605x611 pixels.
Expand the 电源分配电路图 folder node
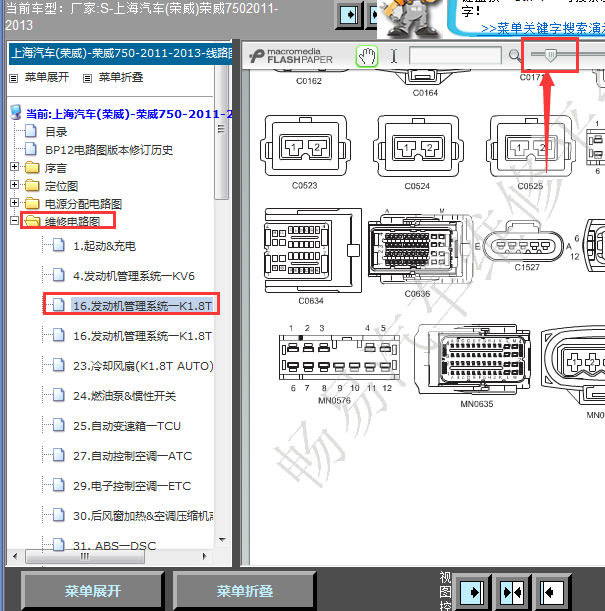click(14, 204)
